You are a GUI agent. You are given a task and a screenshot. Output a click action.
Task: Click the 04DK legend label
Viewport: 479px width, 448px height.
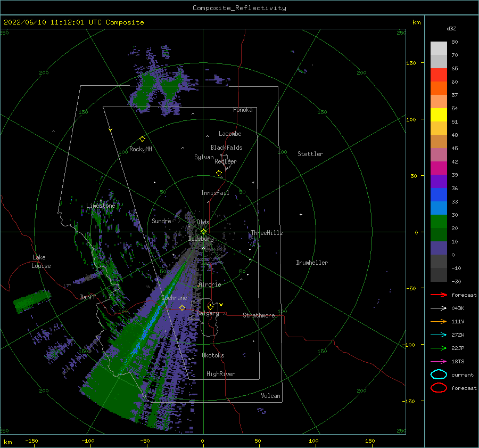click(458, 308)
